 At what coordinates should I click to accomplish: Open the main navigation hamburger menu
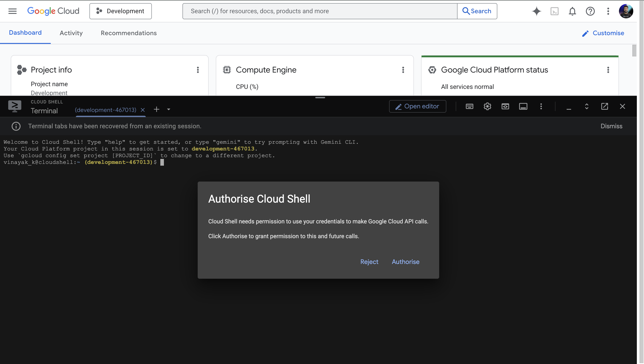click(x=13, y=11)
